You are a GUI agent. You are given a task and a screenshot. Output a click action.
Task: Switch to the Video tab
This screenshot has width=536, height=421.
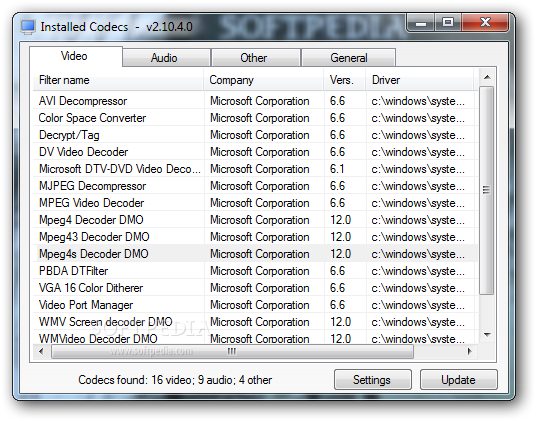click(x=76, y=56)
